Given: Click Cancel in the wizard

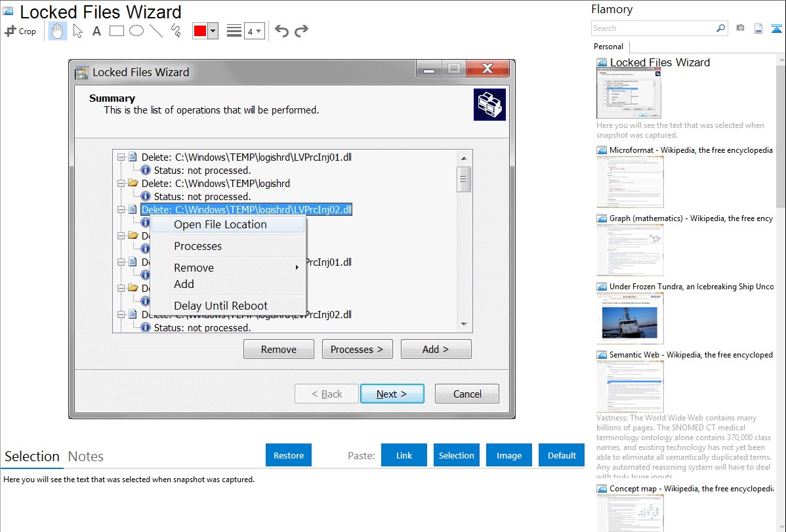Looking at the screenshot, I should tap(466, 394).
